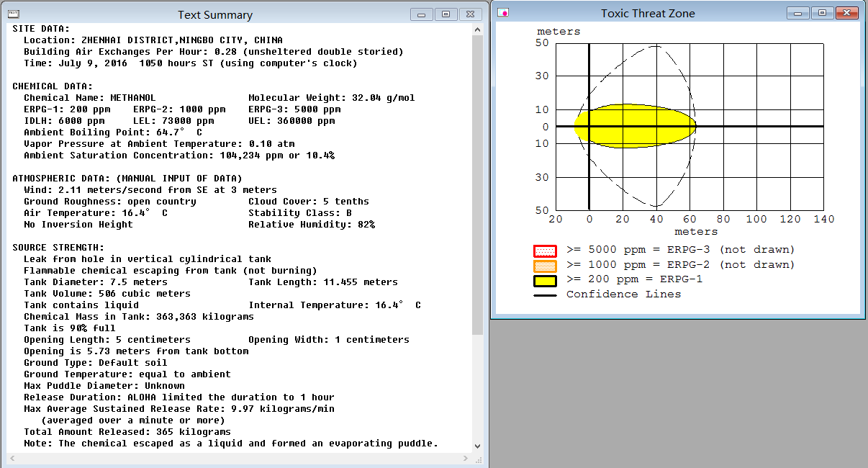868x468 pixels.
Task: Minimize the Toxic Threat Zone window
Action: [798, 13]
